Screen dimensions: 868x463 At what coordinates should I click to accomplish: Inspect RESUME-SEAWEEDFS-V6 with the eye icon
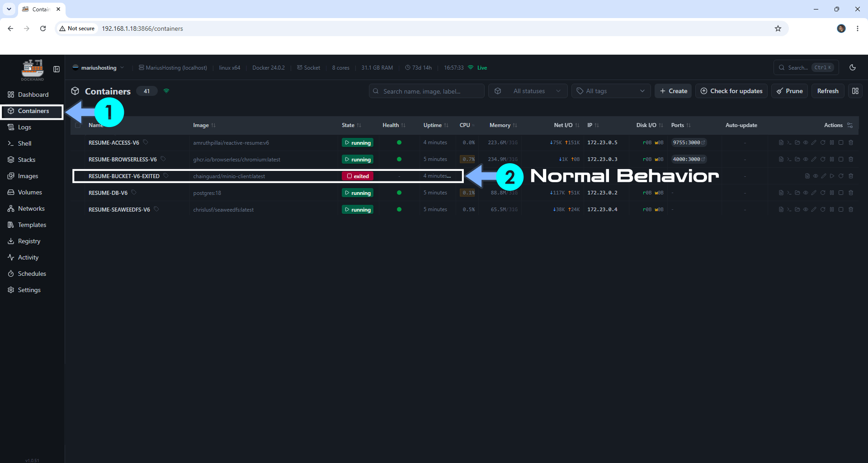[806, 209]
